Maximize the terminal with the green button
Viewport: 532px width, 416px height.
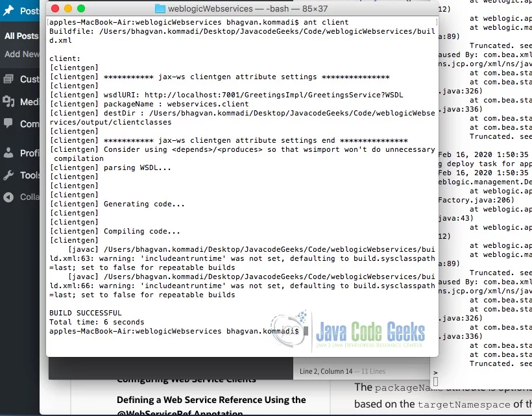pyautogui.click(x=80, y=8)
